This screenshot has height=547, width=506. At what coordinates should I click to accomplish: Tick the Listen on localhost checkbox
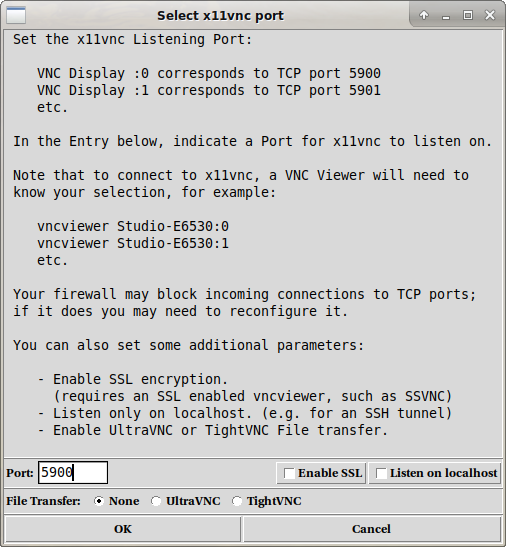pyautogui.click(x=381, y=473)
